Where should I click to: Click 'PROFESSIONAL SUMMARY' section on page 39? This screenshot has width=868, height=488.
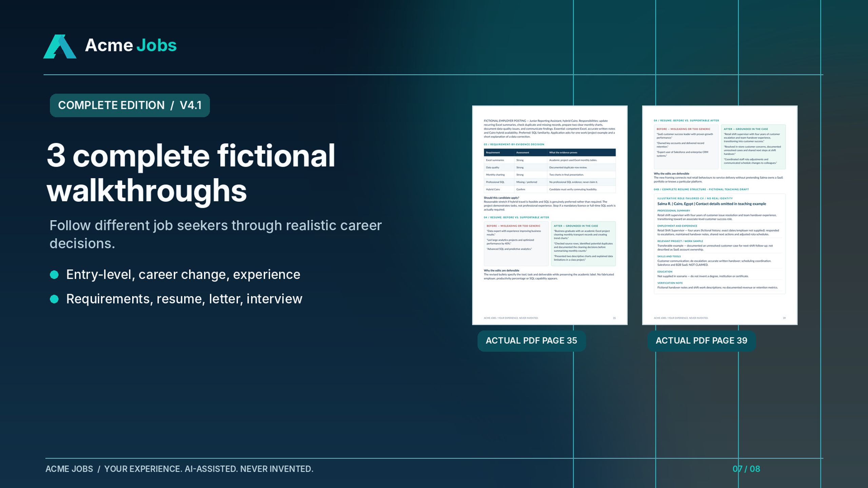[719, 215]
